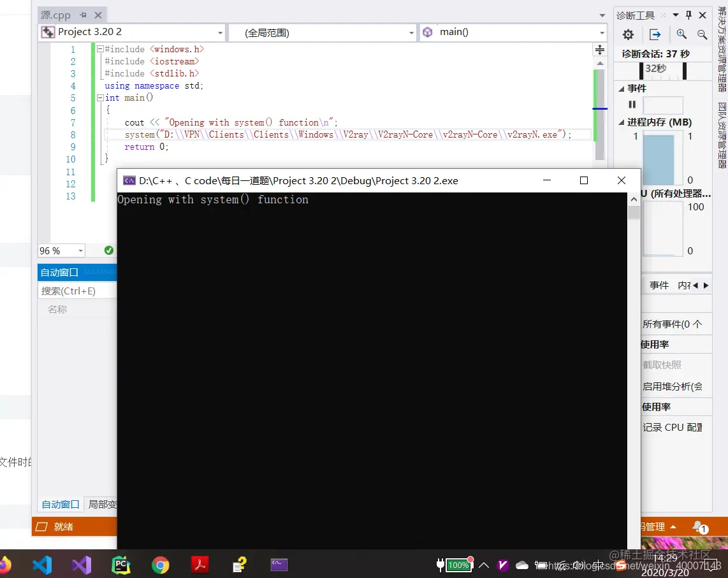Open source control 管理 menu
The width and height of the screenshot is (728, 578).
(658, 527)
